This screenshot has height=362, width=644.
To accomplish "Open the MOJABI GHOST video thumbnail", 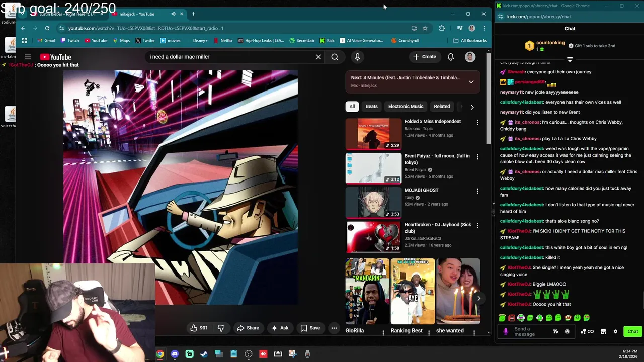I will point(373,202).
